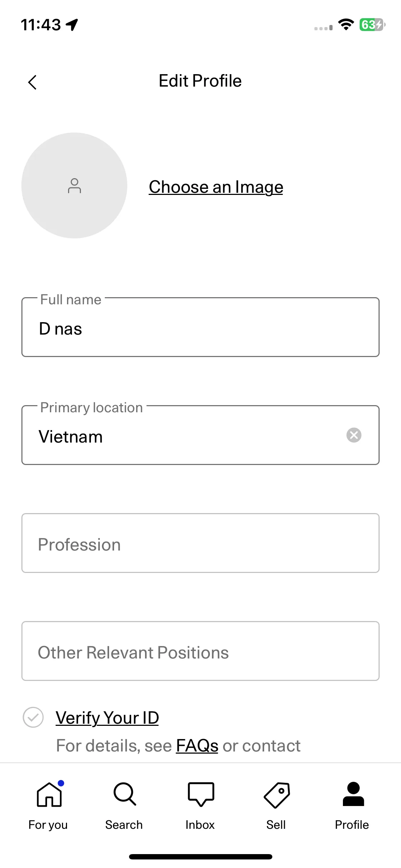The height and width of the screenshot is (868, 401).
Task: Tap the Wi-Fi status icon
Action: point(346,25)
